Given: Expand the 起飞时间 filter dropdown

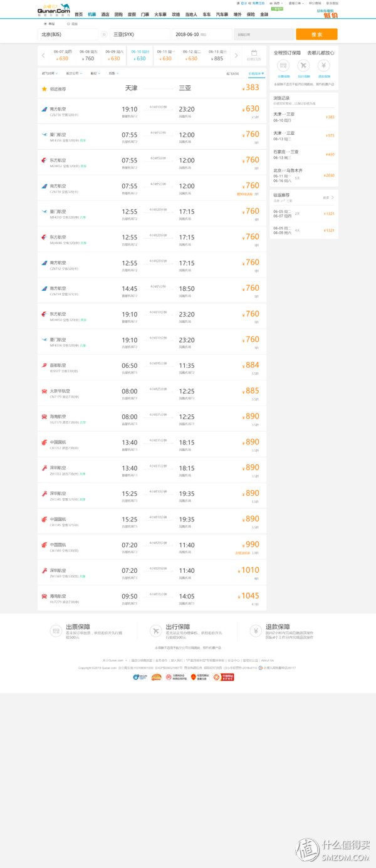Looking at the screenshot, I should (x=49, y=73).
